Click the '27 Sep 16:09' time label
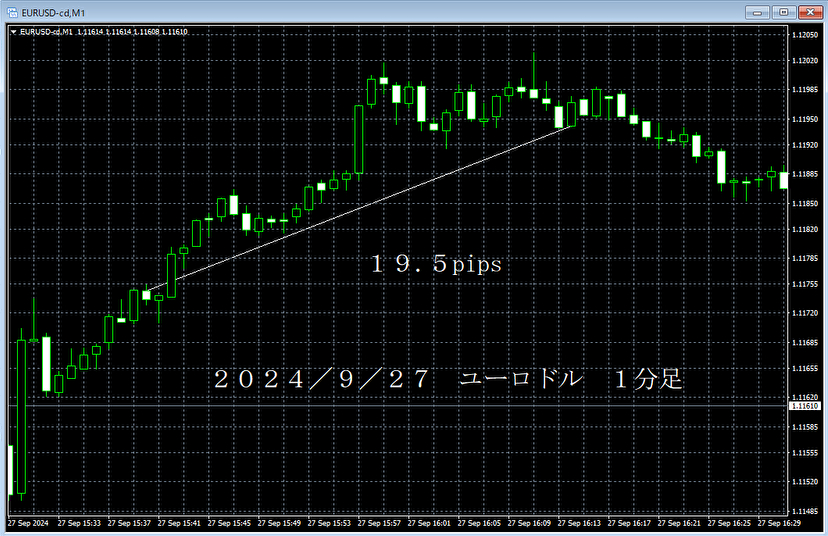The height and width of the screenshot is (536, 828). [x=529, y=523]
